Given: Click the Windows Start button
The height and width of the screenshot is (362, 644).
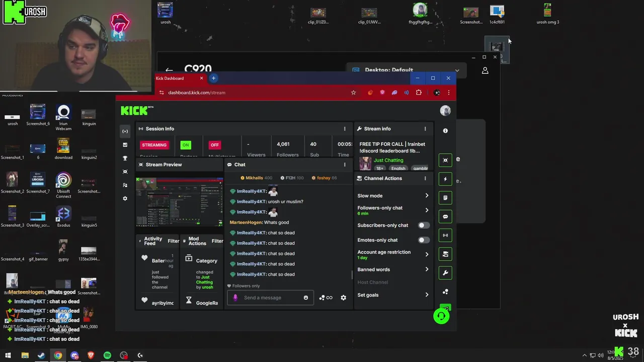Looking at the screenshot, I should (8, 355).
